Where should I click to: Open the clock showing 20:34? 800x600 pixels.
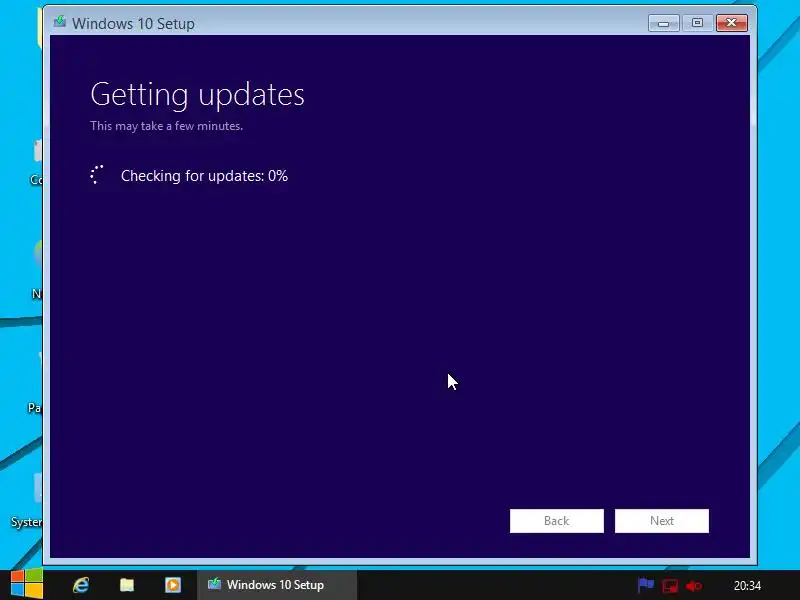tap(747, 586)
